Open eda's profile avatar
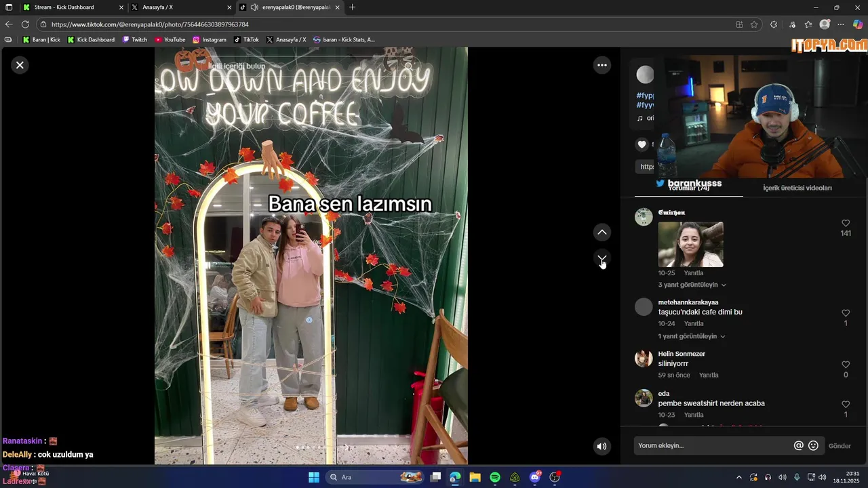Screen dimensions: 868x488 coord(644,398)
